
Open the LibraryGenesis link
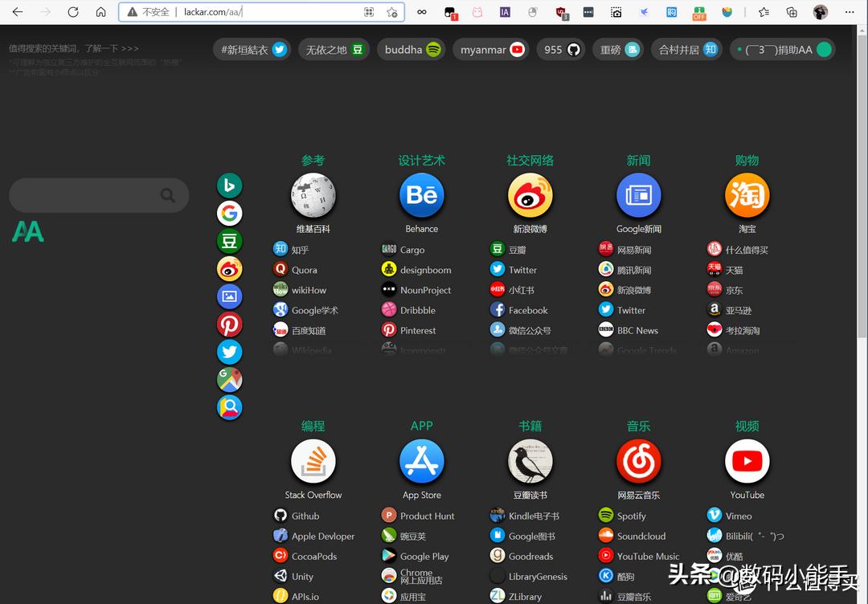(529, 577)
